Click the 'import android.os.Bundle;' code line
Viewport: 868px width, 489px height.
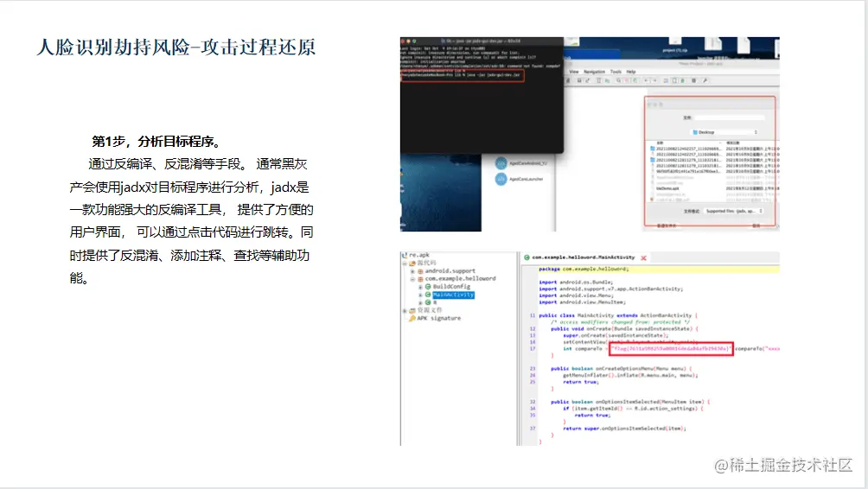tap(576, 283)
